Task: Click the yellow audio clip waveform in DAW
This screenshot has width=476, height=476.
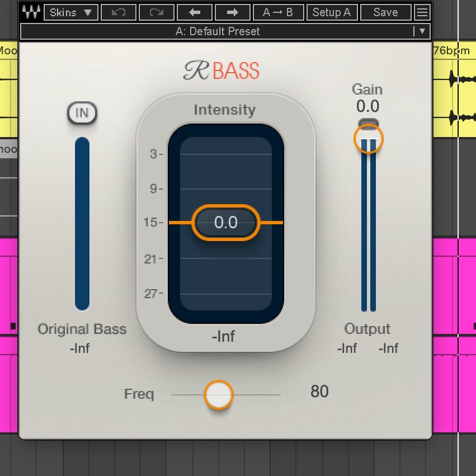Action: coord(454,98)
